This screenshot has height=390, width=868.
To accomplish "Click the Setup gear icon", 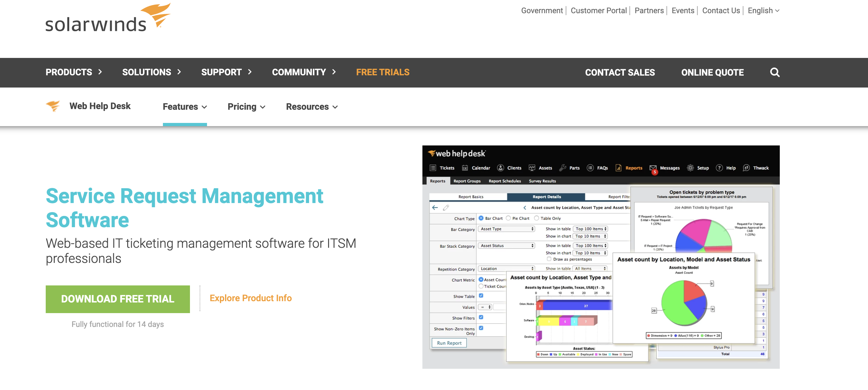I will (690, 168).
